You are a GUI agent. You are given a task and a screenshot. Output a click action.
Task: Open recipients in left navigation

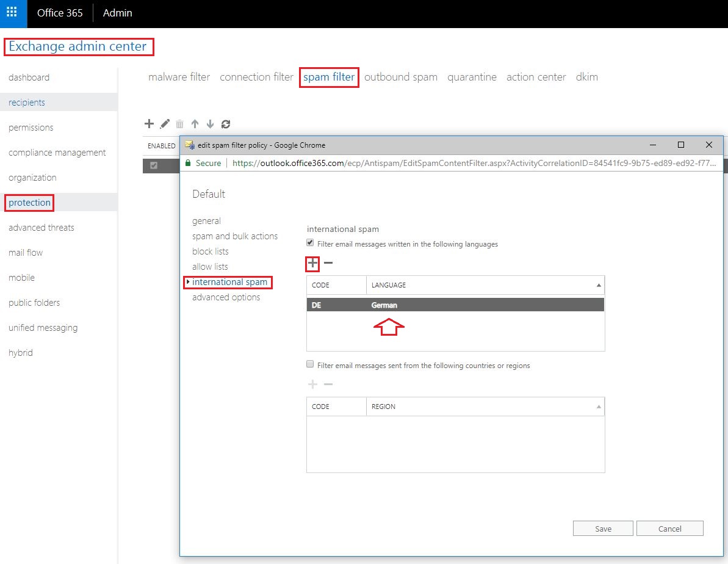pyautogui.click(x=27, y=103)
